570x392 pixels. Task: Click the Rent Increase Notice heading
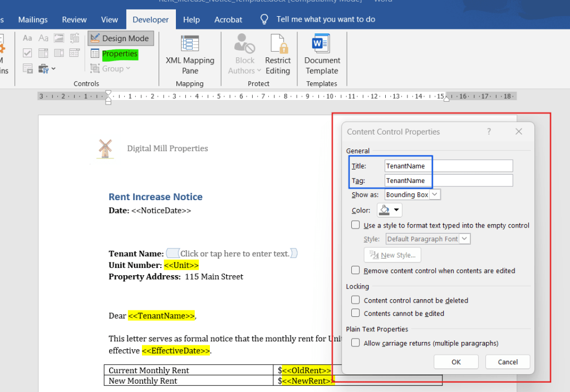pos(156,197)
